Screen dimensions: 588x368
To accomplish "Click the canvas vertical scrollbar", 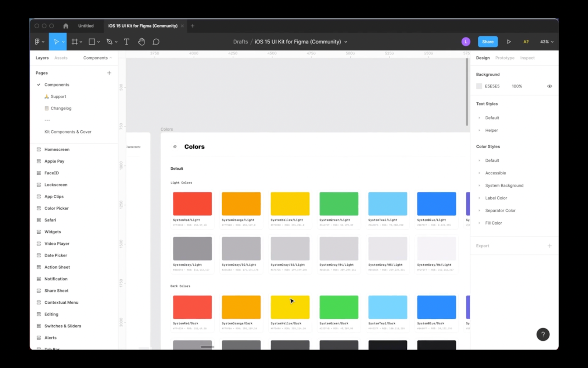I will pyautogui.click(x=467, y=92).
